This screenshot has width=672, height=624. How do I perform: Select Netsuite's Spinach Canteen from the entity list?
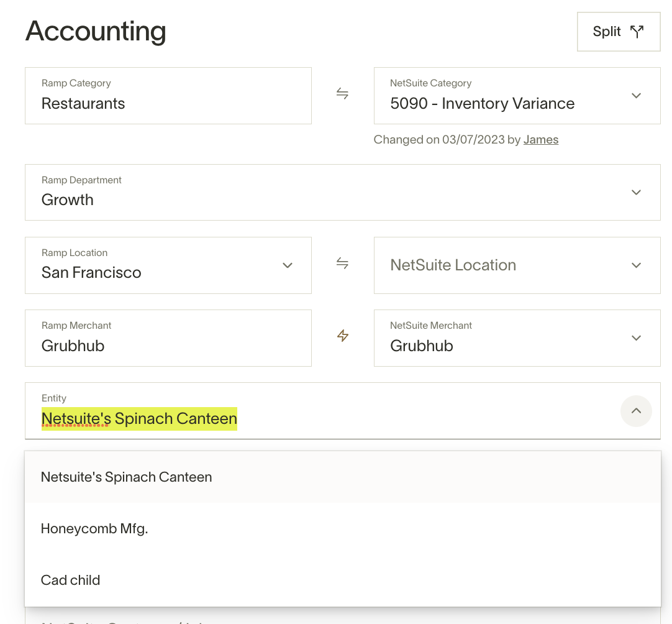[x=342, y=477]
